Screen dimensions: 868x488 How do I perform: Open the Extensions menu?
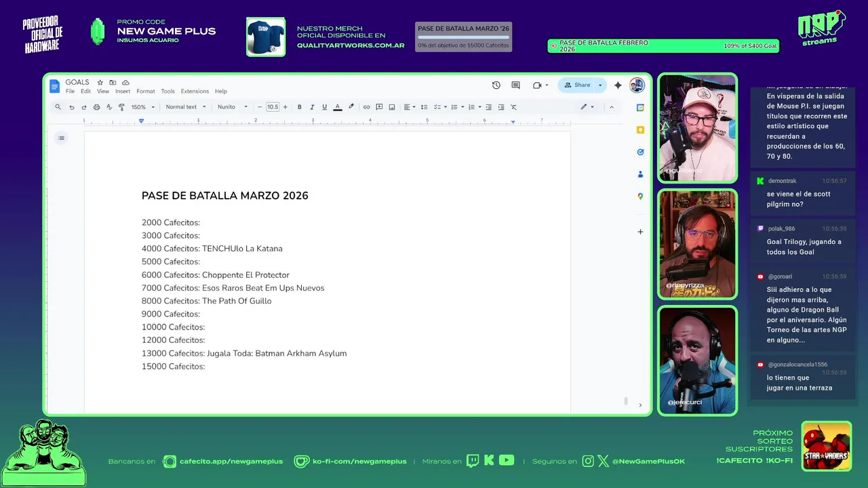(x=195, y=91)
